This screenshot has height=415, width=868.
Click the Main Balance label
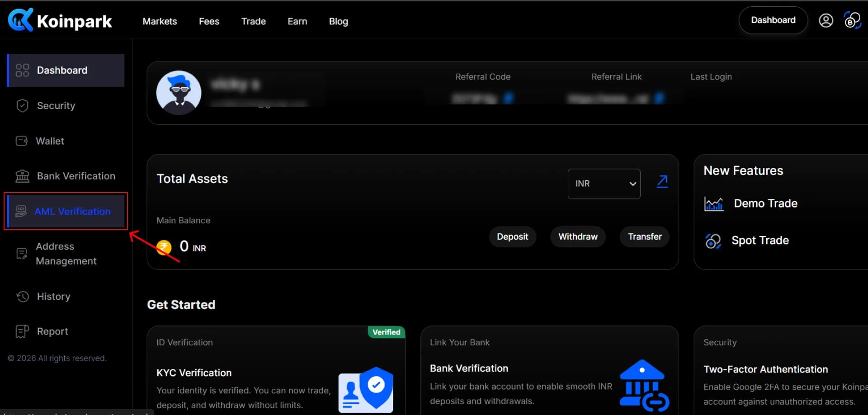pyautogui.click(x=183, y=221)
